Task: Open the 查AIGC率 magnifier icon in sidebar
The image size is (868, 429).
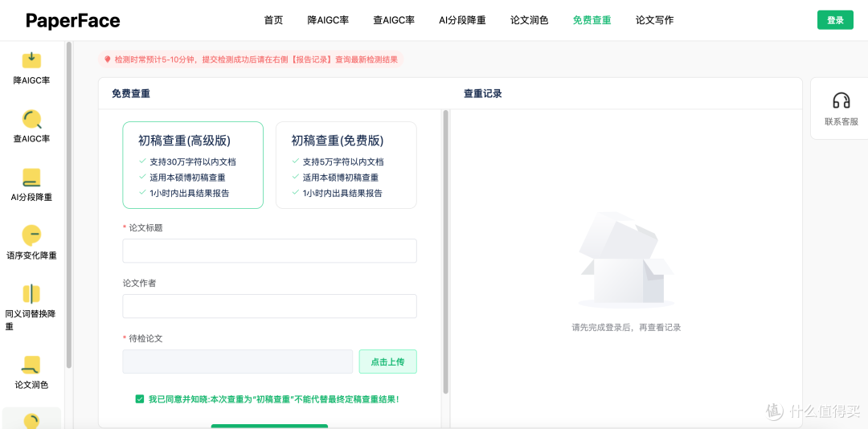Action: [x=31, y=119]
